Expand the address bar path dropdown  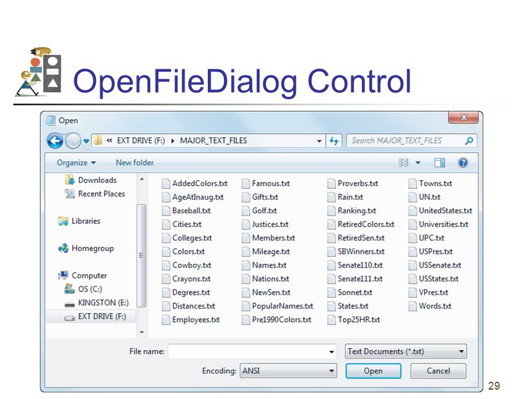(x=319, y=141)
